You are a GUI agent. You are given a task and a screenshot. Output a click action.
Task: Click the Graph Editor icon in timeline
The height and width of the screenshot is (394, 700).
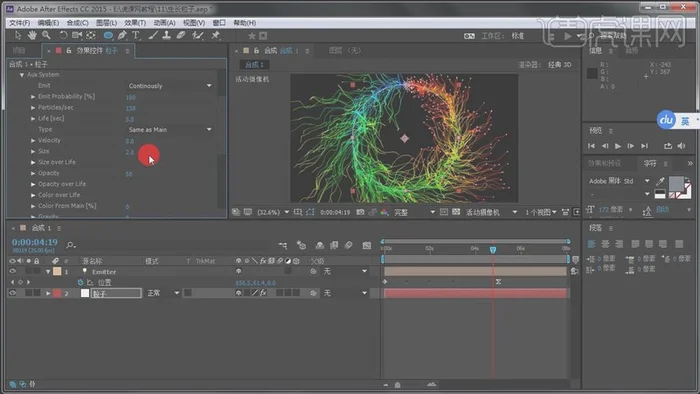coord(367,245)
